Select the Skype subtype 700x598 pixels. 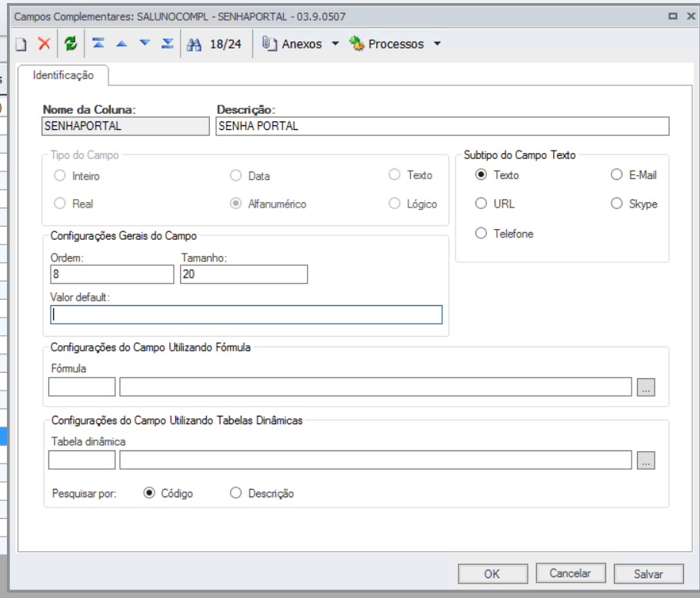coord(616,204)
